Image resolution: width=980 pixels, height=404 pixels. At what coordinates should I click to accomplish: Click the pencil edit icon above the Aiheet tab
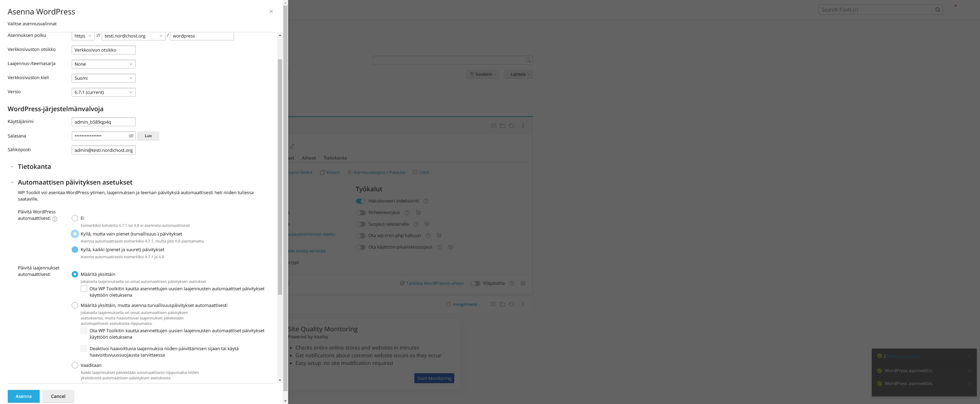(292, 146)
